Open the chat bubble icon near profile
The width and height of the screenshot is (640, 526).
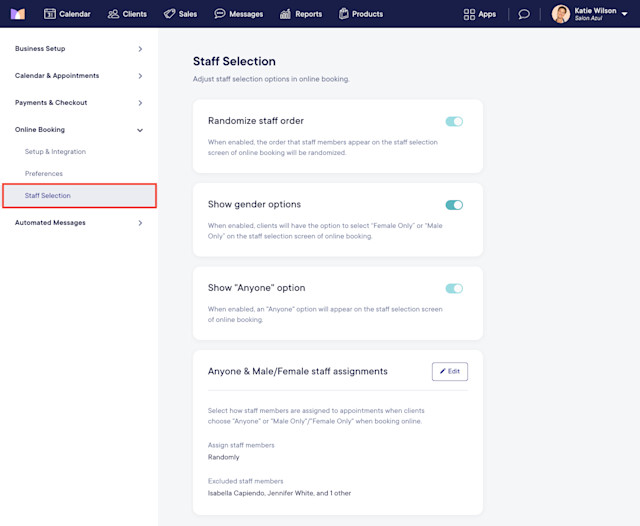[524, 14]
